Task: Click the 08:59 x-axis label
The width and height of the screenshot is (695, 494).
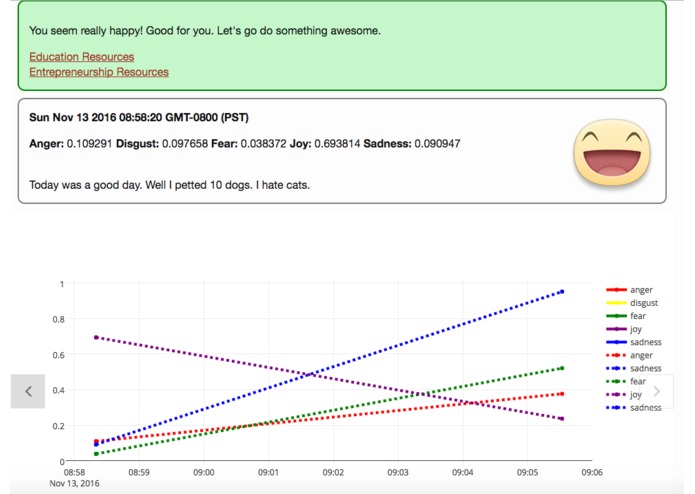Action: 139,472
